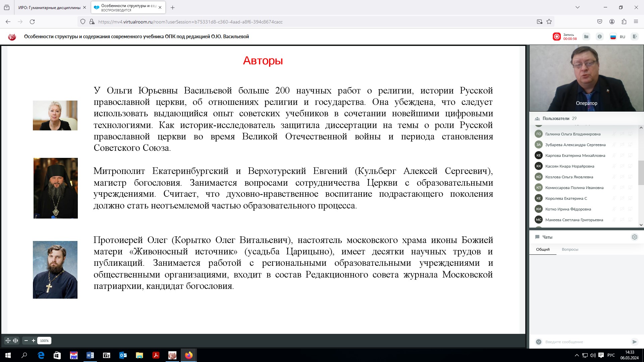Exit the room with the door icon

(634, 37)
